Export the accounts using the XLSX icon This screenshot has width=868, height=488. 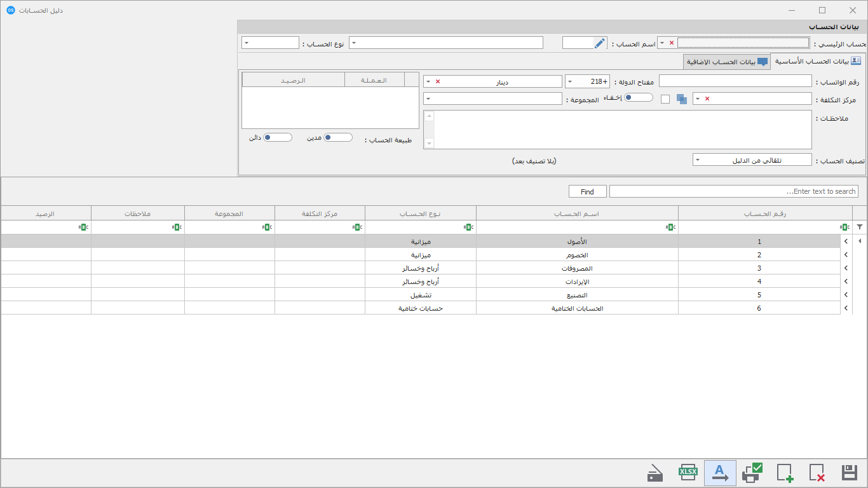click(688, 473)
